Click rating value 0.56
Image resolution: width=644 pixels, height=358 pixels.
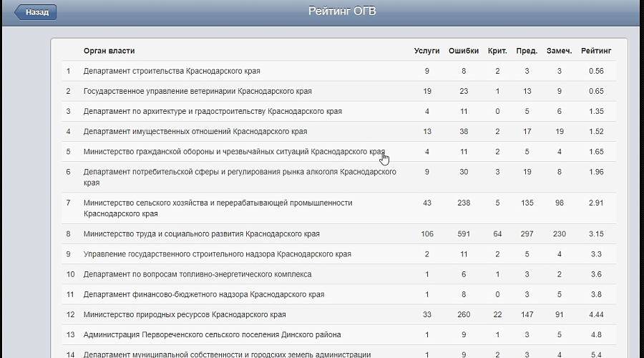point(596,71)
